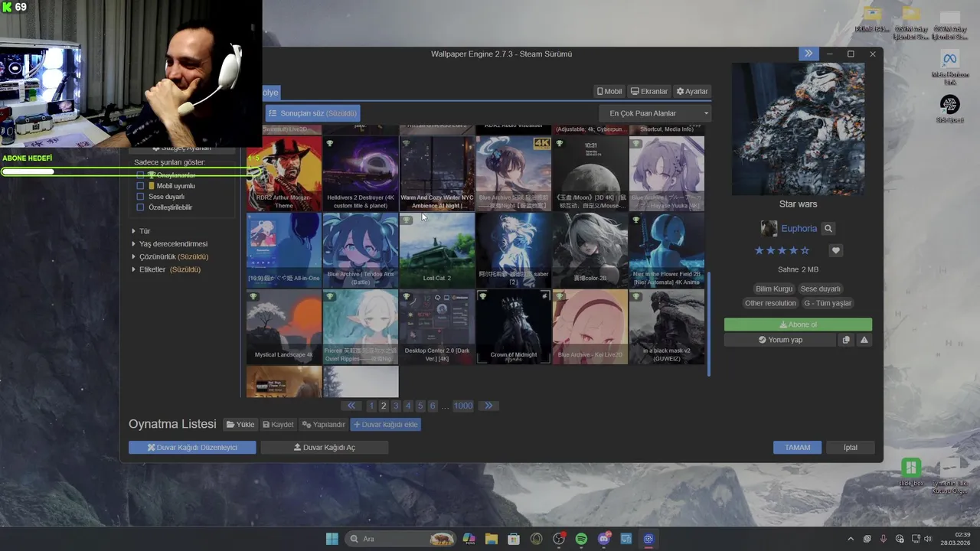Image resolution: width=980 pixels, height=551 pixels.
Task: Report wallpaper via warning triangle icon
Action: pos(864,340)
